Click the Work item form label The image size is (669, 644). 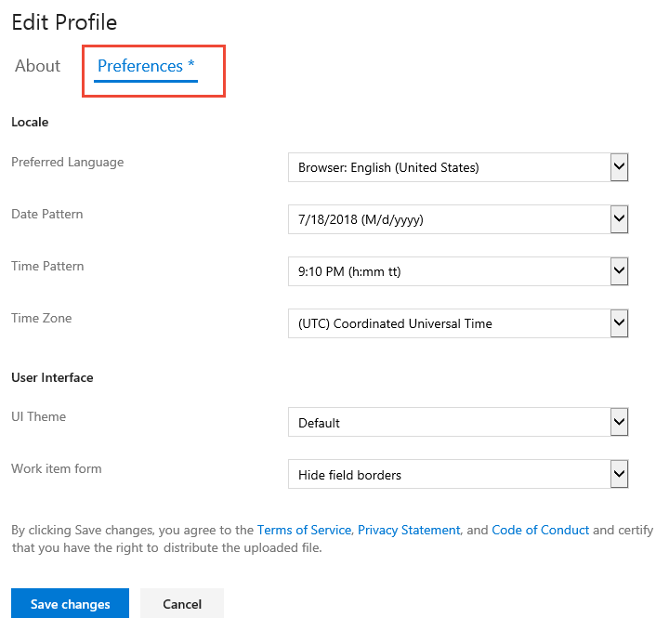[57, 469]
